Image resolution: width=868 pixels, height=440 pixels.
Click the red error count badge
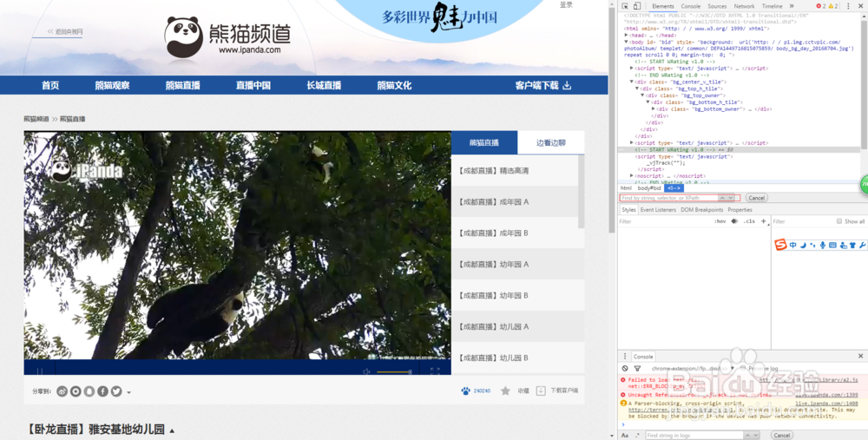[x=821, y=6]
